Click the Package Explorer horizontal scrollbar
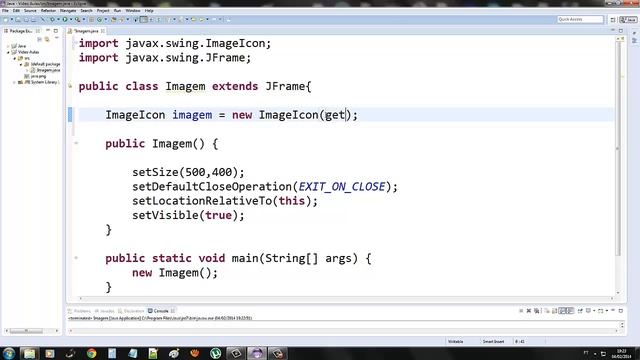640x360 pixels. coord(27,331)
